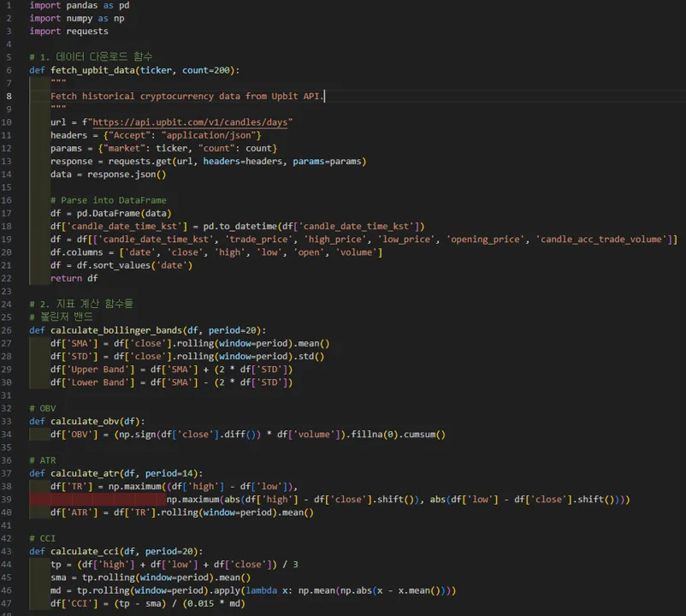
Task: Click calculate_atr function definition
Action: pos(116,473)
